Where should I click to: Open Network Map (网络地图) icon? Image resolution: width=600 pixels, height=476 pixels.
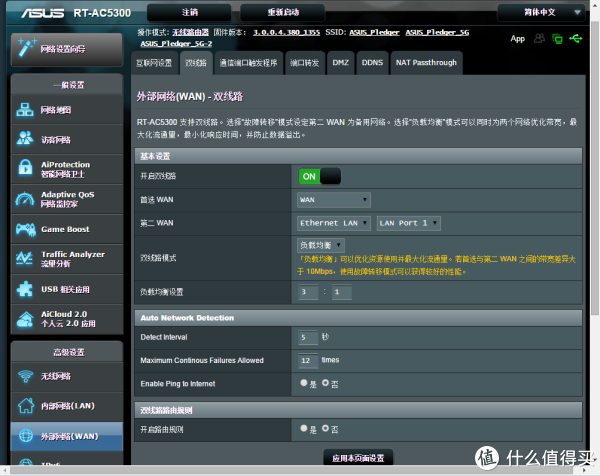point(25,110)
